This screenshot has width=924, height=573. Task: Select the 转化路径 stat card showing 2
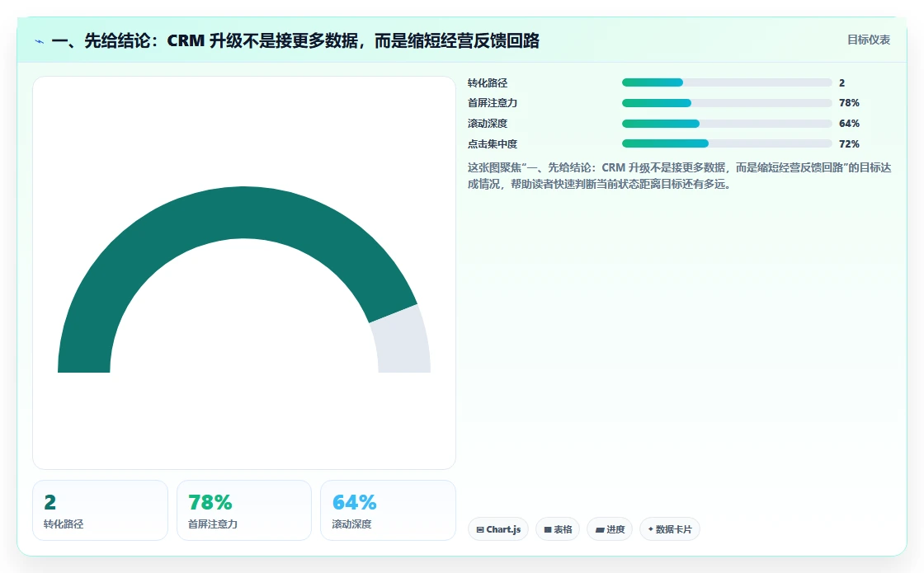[x=100, y=510]
